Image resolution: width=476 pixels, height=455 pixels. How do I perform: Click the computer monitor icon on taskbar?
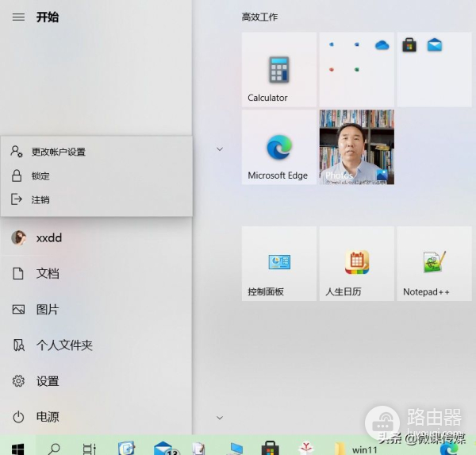tap(236, 449)
